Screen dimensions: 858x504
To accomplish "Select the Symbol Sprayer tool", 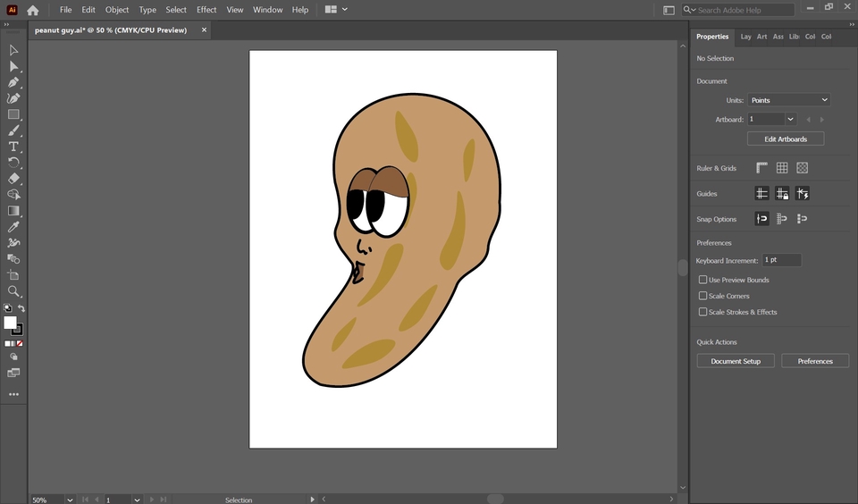I will 13,242.
